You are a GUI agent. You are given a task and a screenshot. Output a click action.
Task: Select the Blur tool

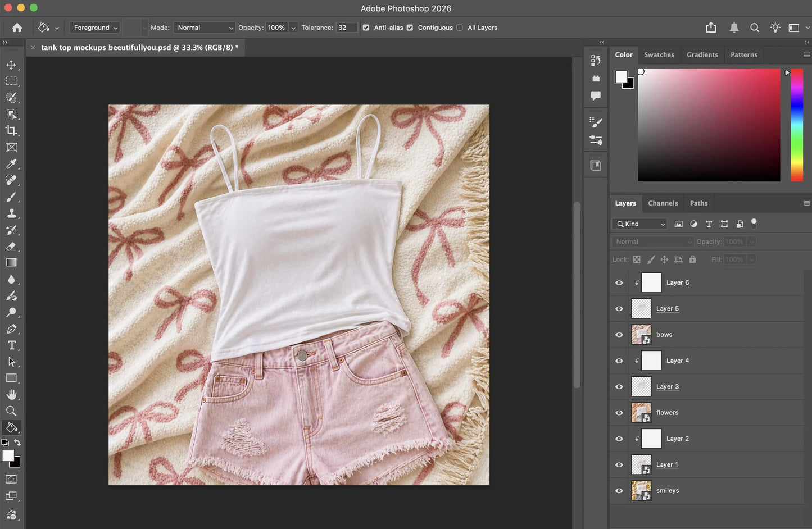(11, 279)
